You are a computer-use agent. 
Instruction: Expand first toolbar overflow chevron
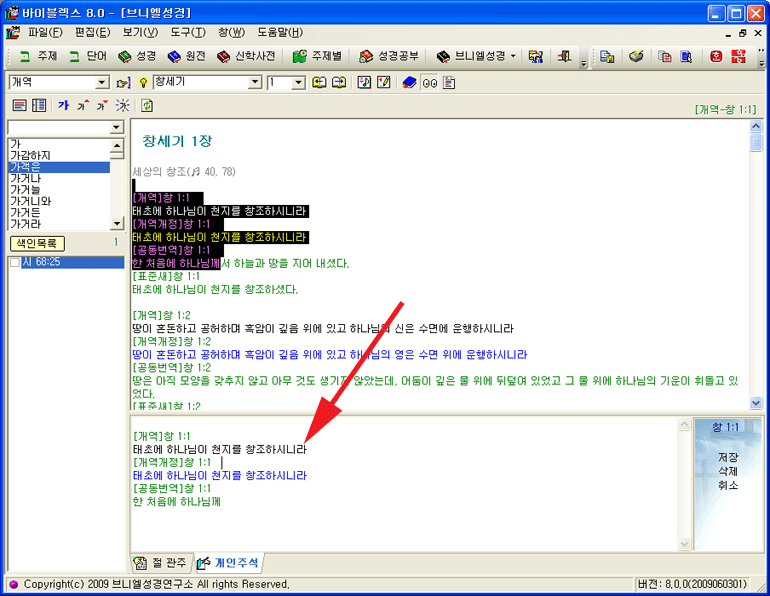pos(583,63)
